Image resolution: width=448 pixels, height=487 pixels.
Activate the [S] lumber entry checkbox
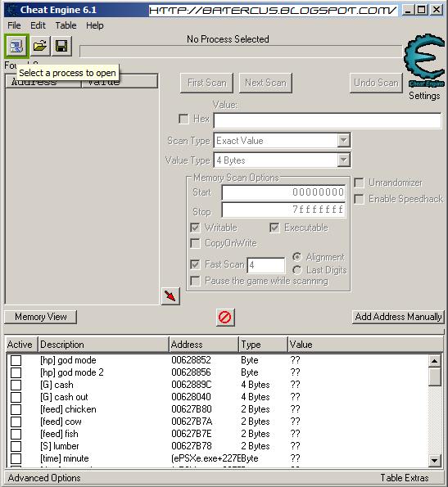16,446
